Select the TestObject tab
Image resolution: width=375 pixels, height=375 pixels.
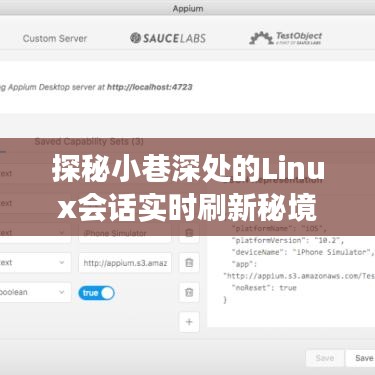285,38
